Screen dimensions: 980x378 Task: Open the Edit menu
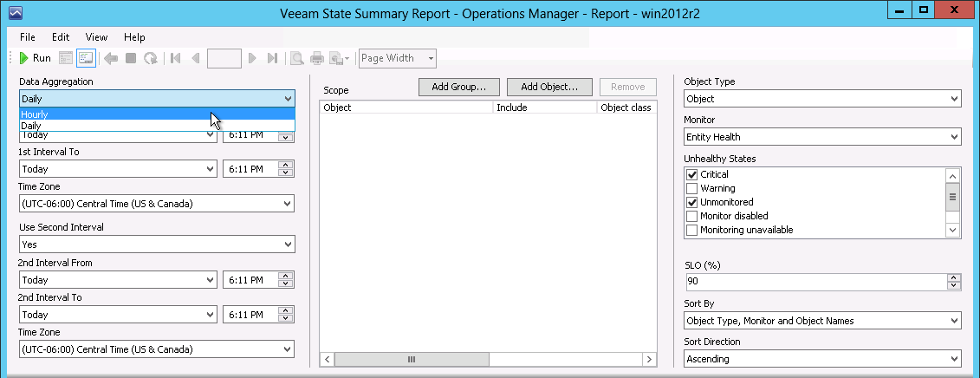61,37
